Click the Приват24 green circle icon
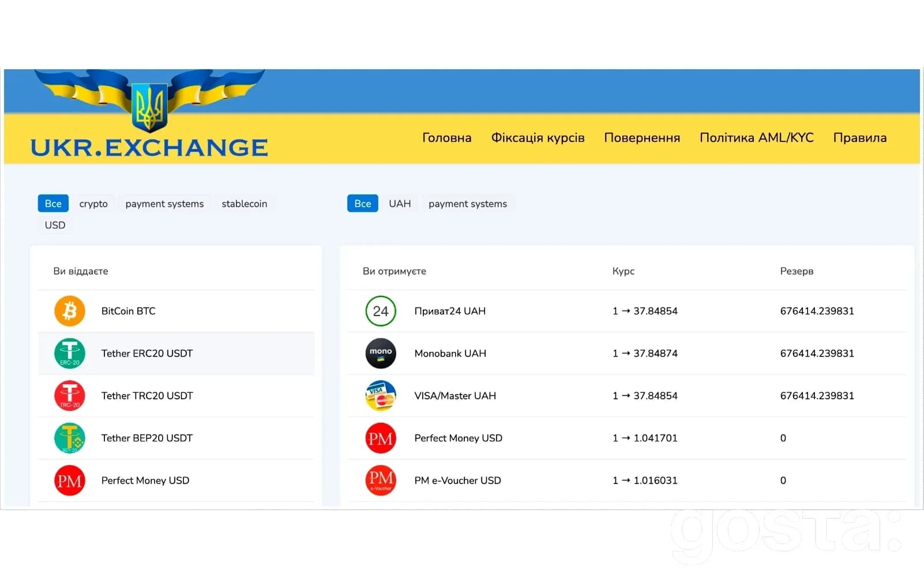 tap(381, 311)
